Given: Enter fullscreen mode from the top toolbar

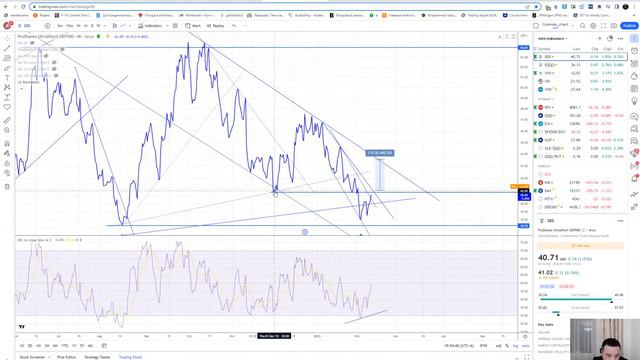Looking at the screenshot, I should pyautogui.click(x=603, y=26).
